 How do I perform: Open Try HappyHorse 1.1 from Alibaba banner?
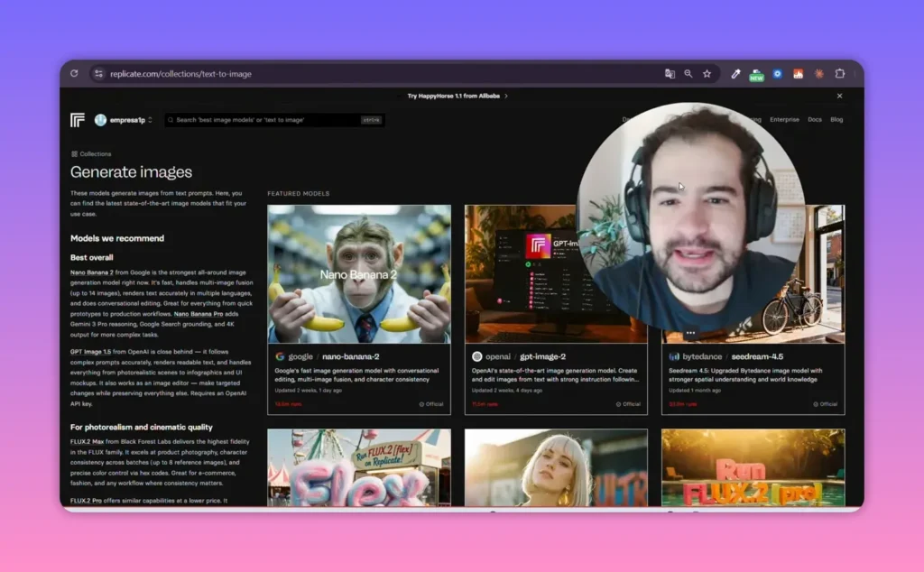click(x=457, y=96)
